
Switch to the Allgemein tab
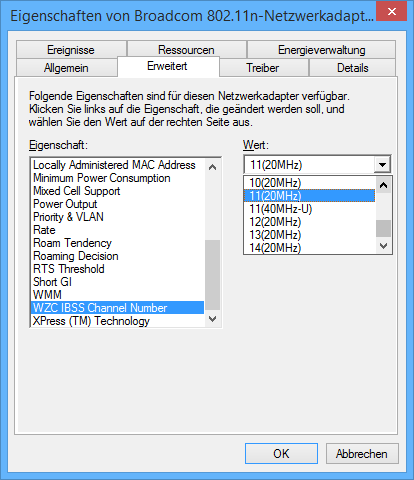(x=66, y=68)
